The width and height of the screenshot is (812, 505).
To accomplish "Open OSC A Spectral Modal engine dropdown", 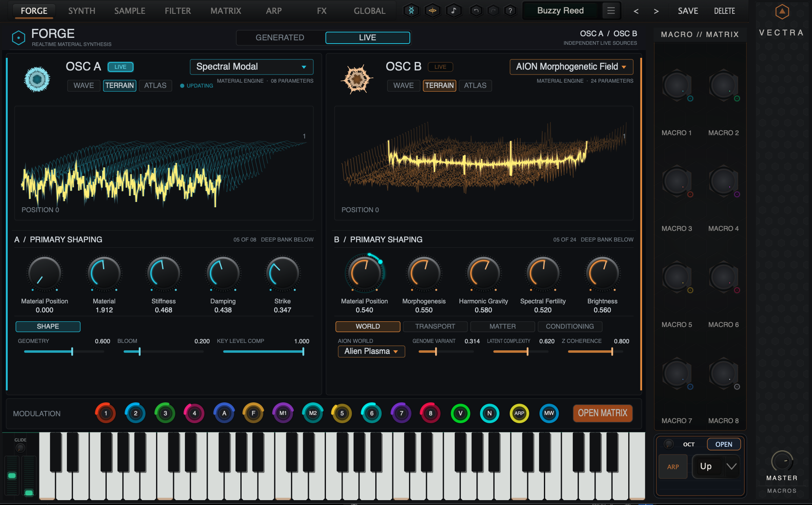I will 251,67.
